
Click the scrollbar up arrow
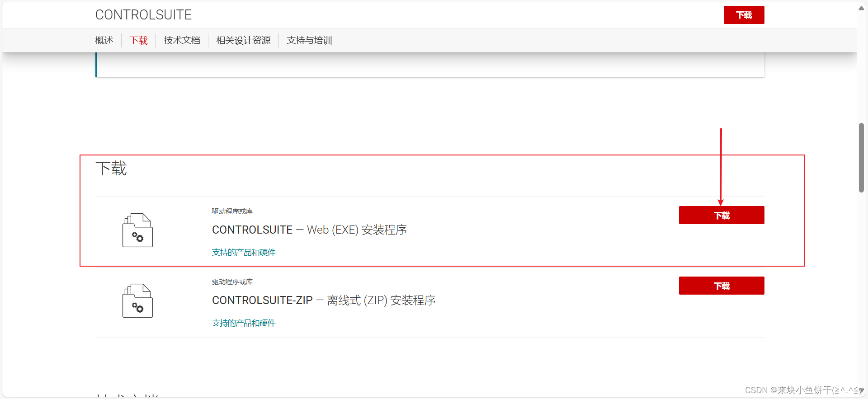[862, 8]
